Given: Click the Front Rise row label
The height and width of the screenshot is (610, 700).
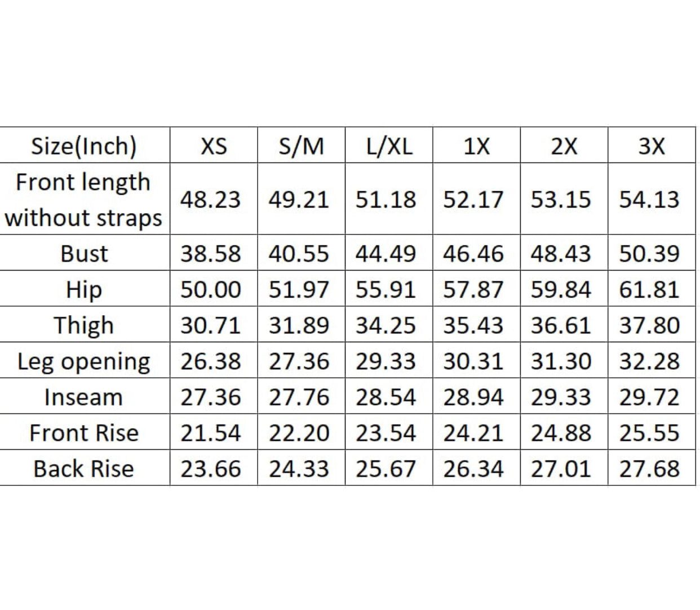Looking at the screenshot, I should click(84, 433).
